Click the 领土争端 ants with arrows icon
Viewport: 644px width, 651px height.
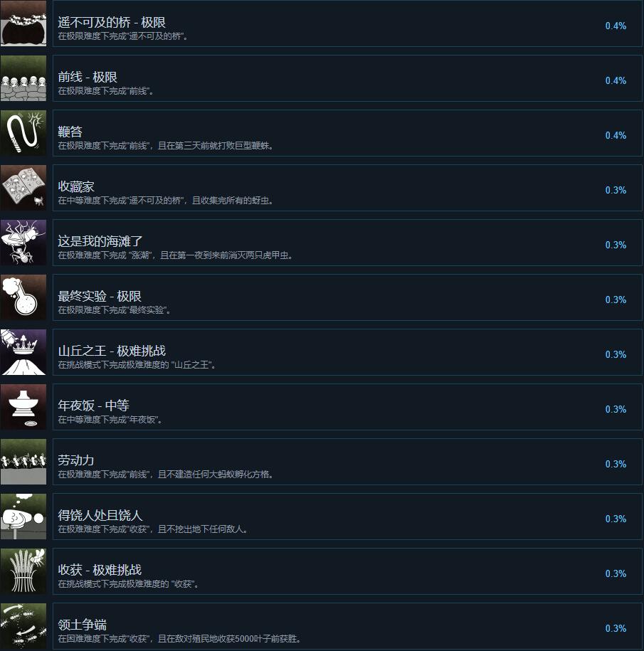point(23,626)
